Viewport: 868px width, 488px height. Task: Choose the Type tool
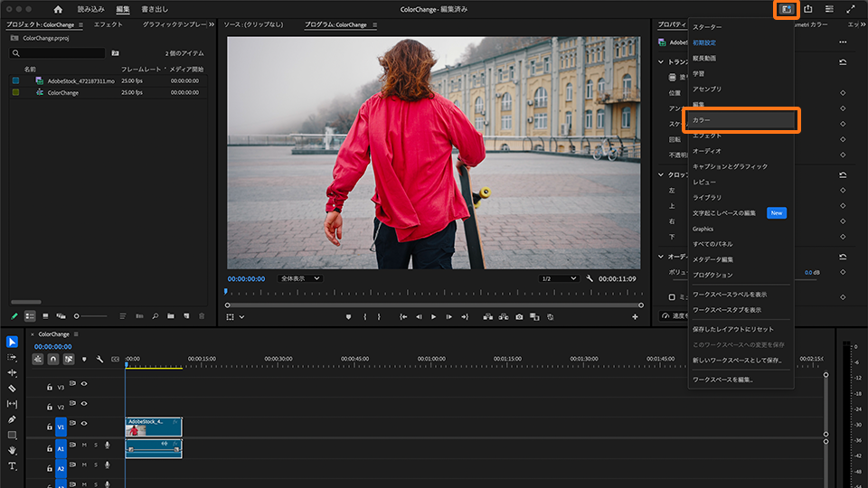(13, 466)
